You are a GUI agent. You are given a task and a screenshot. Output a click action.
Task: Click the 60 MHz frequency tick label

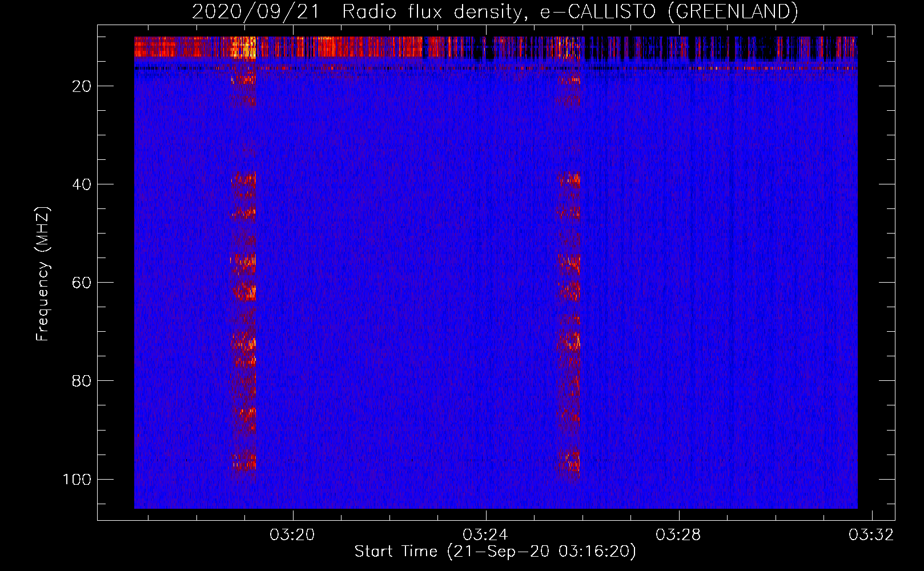coord(82,283)
